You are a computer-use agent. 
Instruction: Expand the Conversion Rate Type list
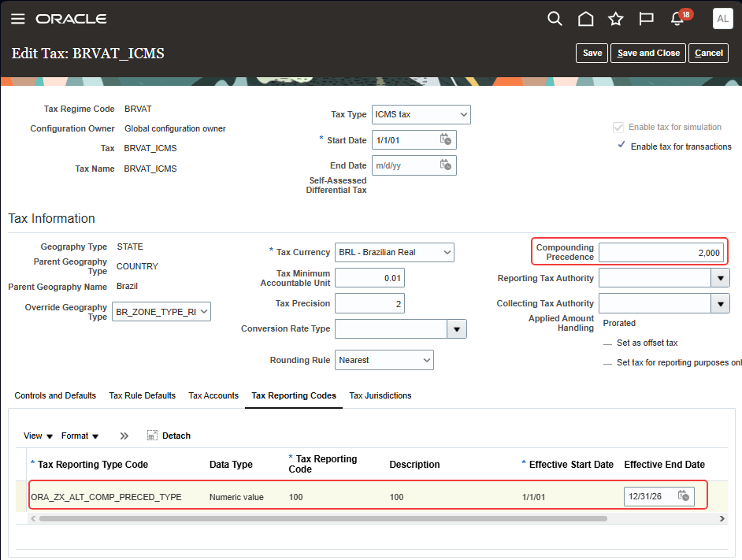[457, 329]
